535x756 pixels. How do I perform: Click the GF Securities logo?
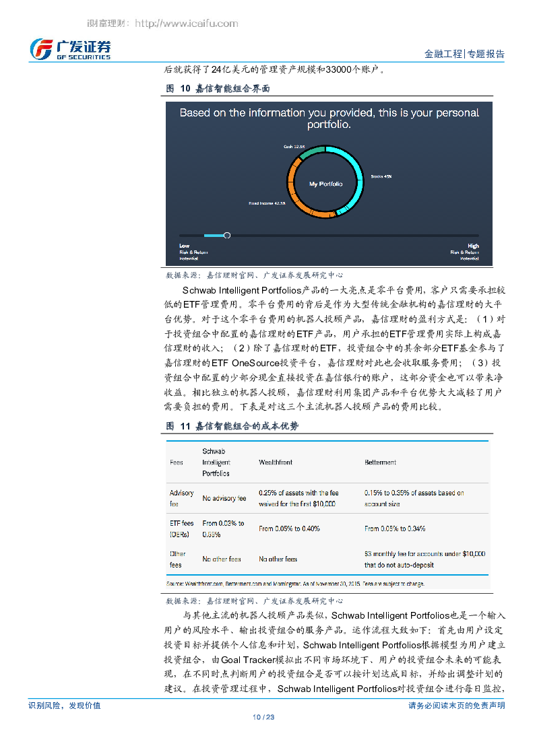coord(71,48)
